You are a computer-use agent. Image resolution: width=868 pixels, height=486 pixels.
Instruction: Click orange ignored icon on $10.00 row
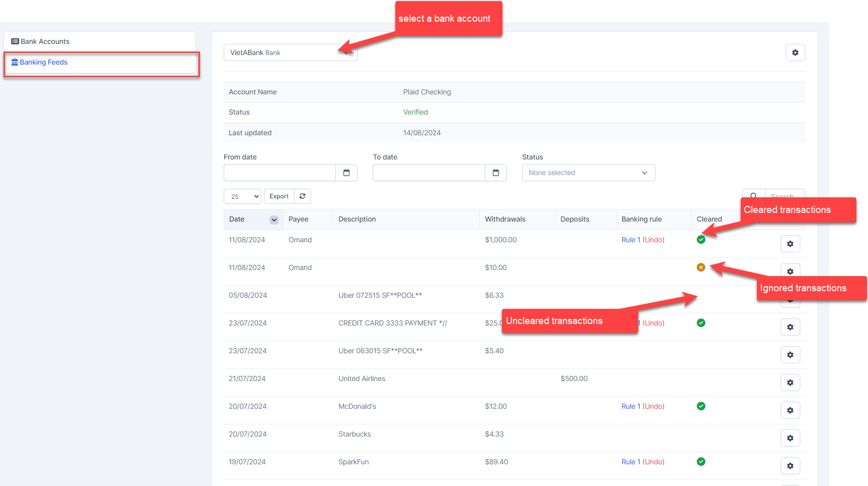(x=701, y=267)
